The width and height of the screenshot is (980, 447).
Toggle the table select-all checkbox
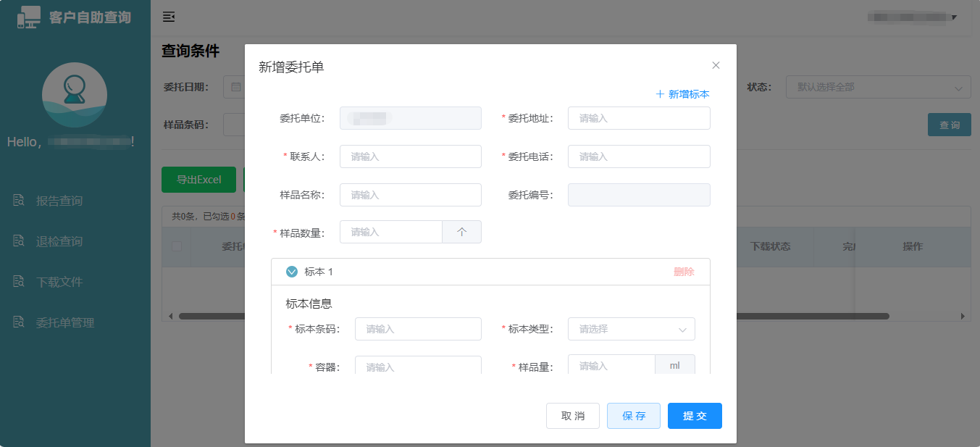(x=177, y=246)
